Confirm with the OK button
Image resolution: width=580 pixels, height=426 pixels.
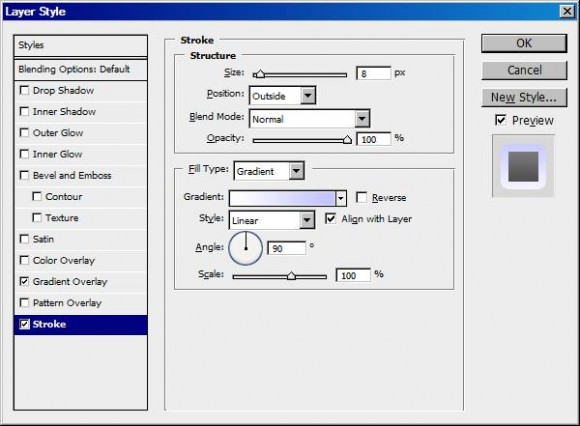click(524, 44)
